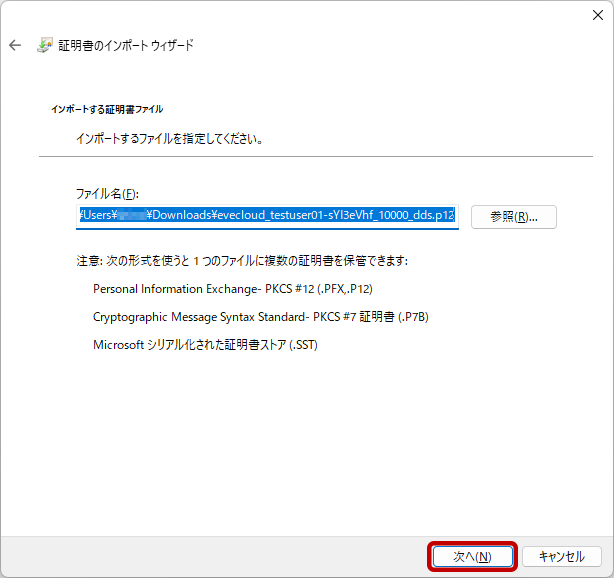This screenshot has height=578, width=614.
Task: Click the blurred username part of the path
Action: 133,216
